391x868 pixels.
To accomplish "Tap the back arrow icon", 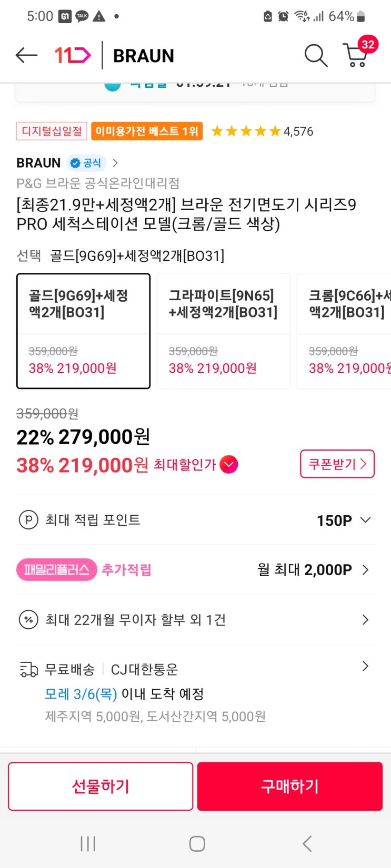I will click(26, 55).
